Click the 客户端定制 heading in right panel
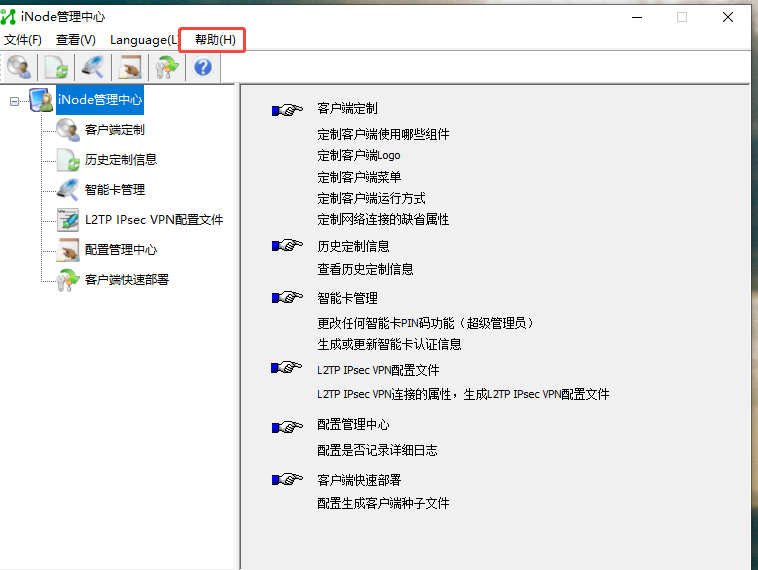758x570 pixels. point(346,109)
